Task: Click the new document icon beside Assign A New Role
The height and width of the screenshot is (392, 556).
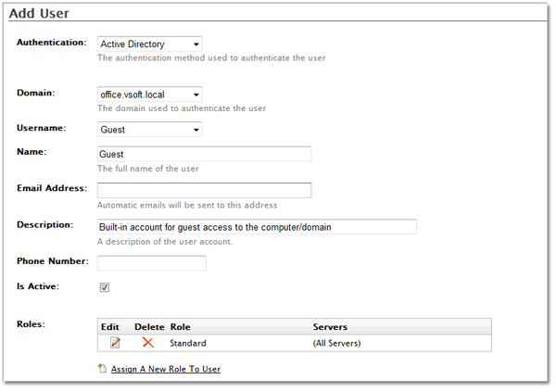Action: point(102,368)
